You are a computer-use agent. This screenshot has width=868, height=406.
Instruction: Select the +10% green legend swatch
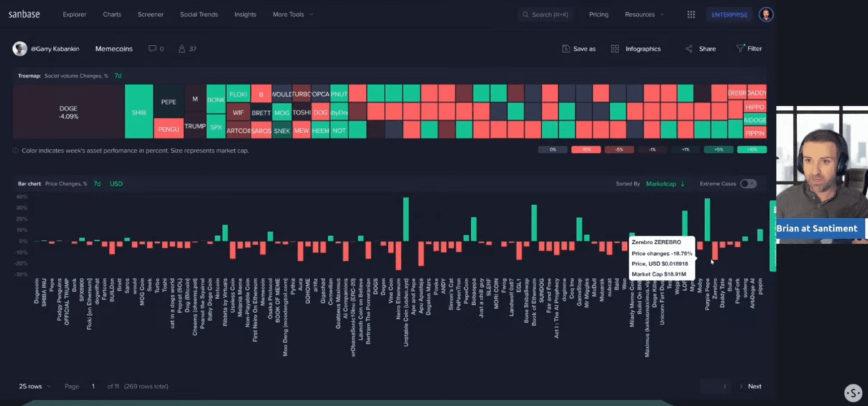pos(752,150)
